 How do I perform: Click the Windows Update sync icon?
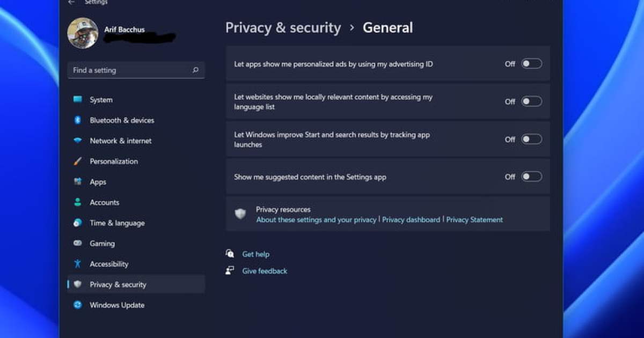78,305
